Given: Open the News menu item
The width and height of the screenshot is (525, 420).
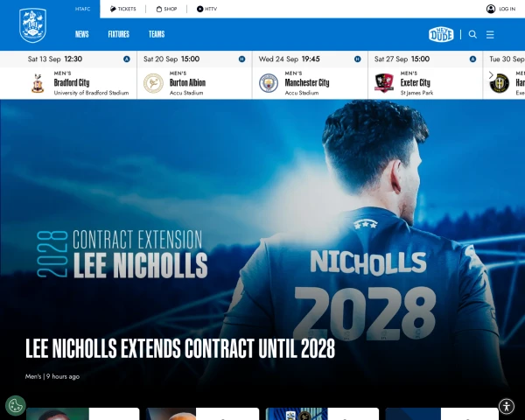Looking at the screenshot, I should [81, 34].
